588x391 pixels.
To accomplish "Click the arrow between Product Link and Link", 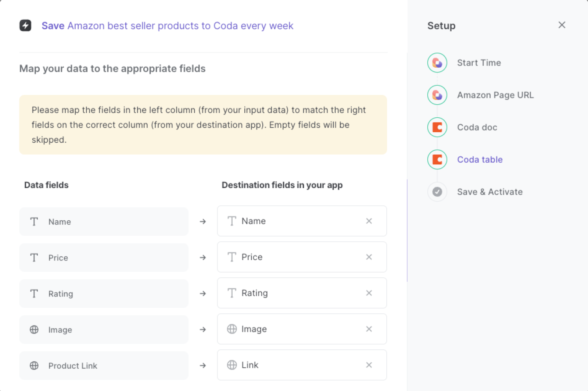I will coord(203,366).
